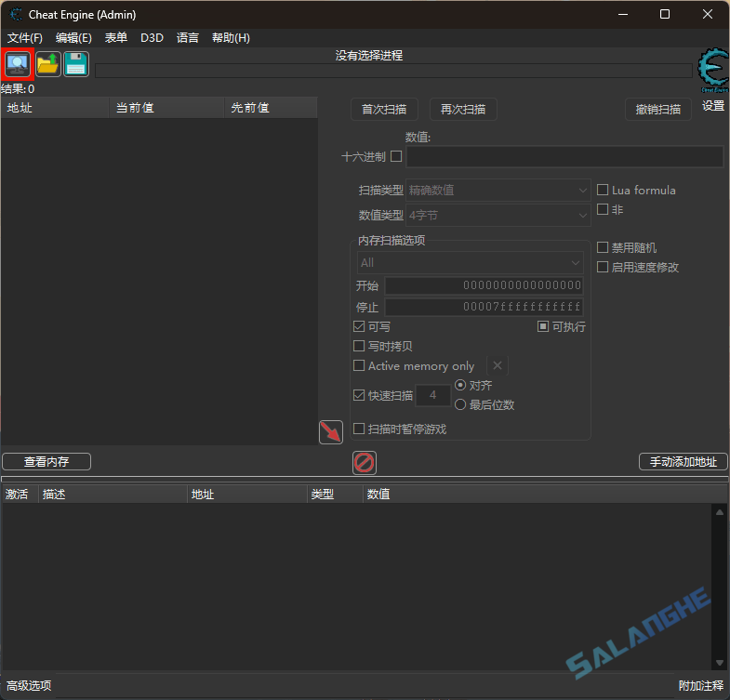Image resolution: width=730 pixels, height=700 pixels.
Task: Click the X icon beside Active memory only
Action: (498, 366)
